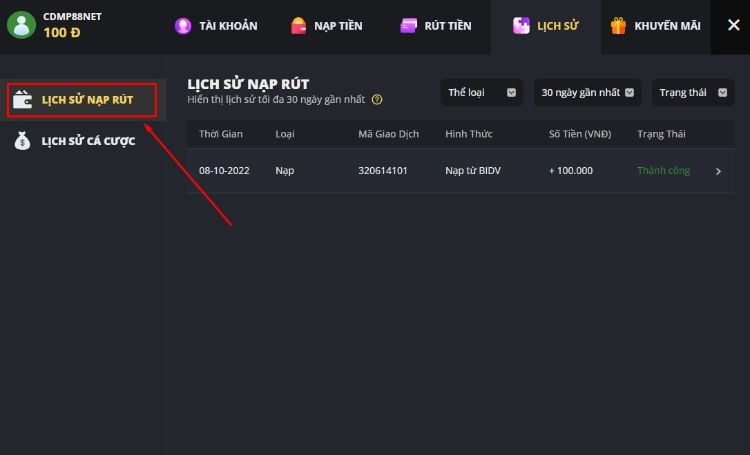Click the yellow question mark help icon
The height and width of the screenshot is (455, 750).
377,100
